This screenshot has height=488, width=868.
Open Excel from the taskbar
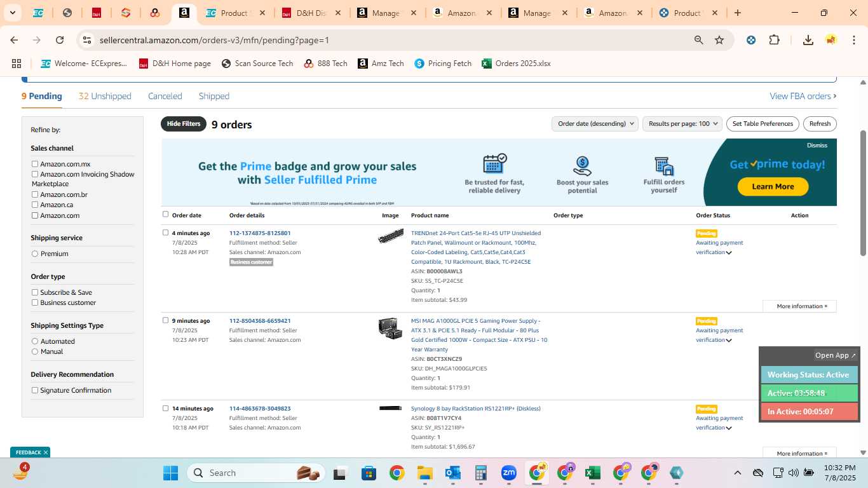(x=593, y=473)
